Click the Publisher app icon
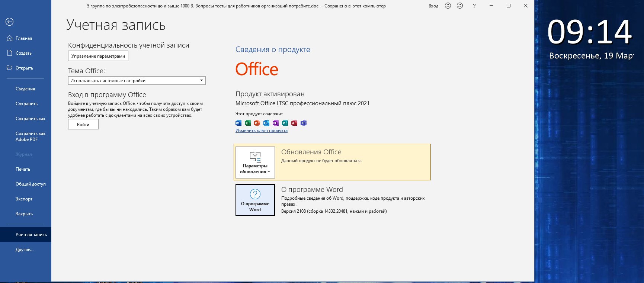644x283 pixels. point(285,123)
